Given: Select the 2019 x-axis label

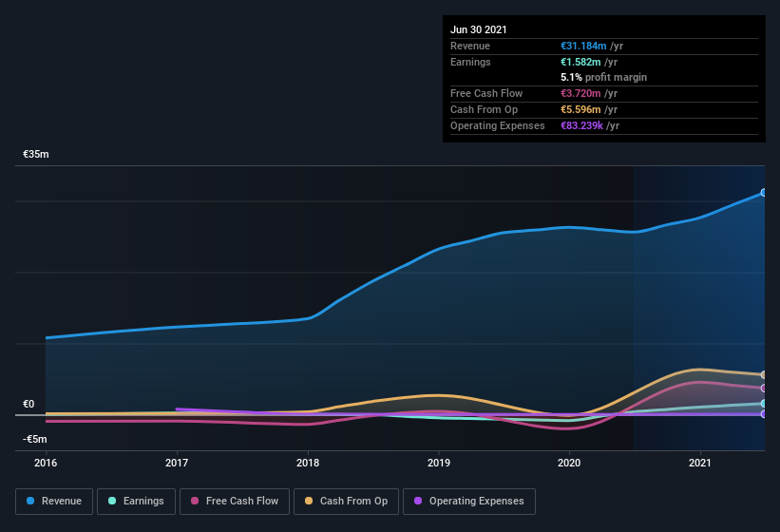Looking at the screenshot, I should click(x=439, y=463).
